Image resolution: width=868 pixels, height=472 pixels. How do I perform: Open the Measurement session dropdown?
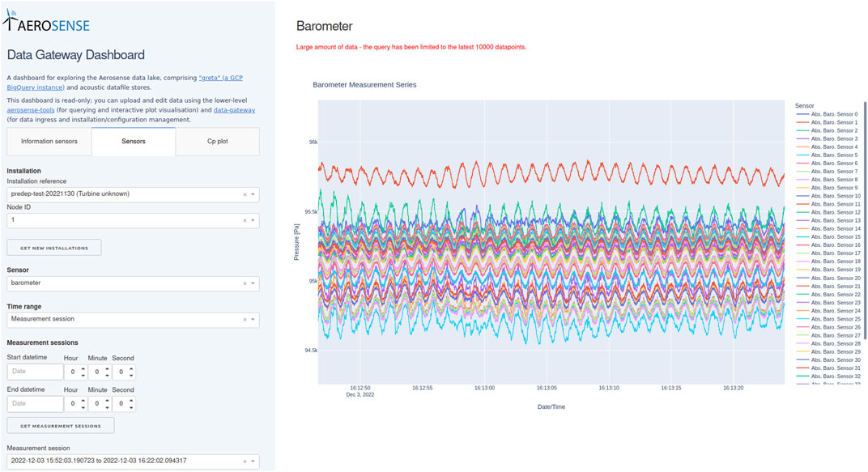pos(253,461)
